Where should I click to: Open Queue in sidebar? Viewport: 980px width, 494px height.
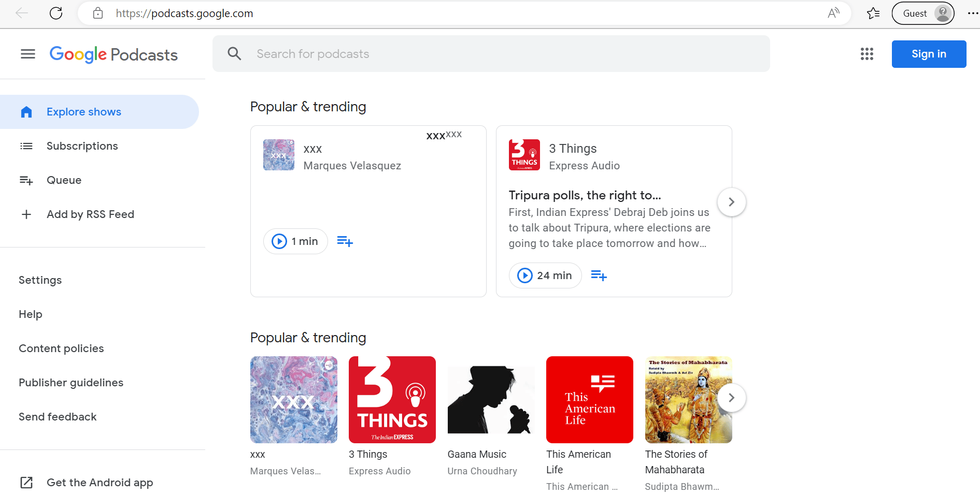click(x=99, y=180)
